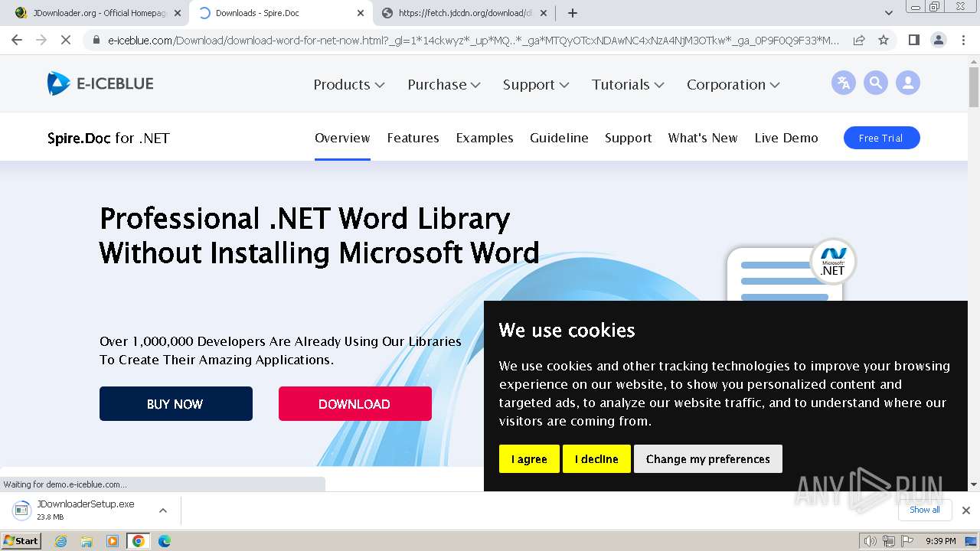980x551 pixels.
Task: Click the address bar URL field
Action: pos(473,40)
